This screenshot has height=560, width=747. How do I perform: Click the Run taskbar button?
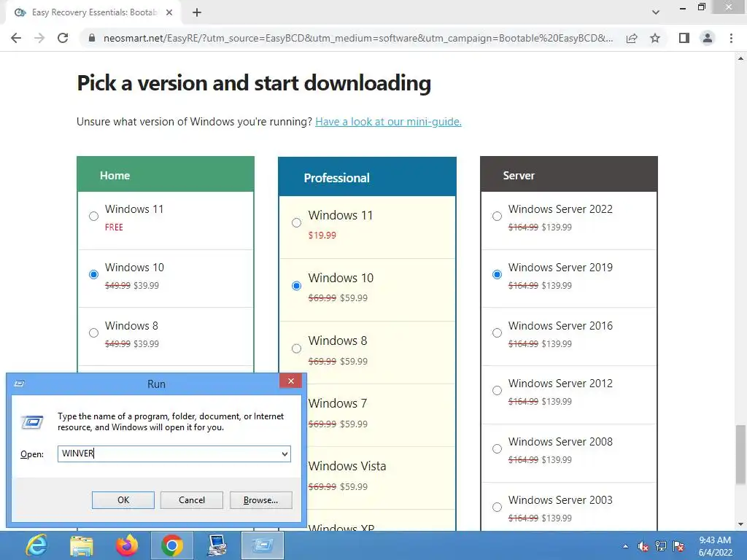263,545
